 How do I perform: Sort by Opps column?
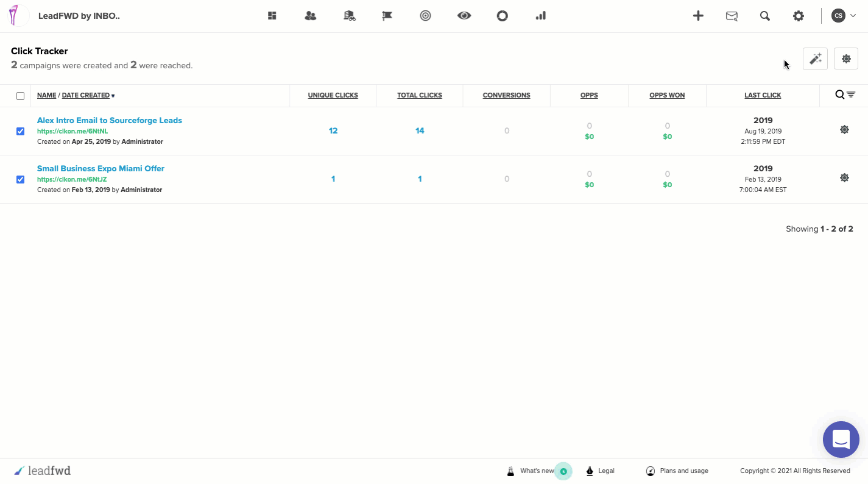coord(589,95)
